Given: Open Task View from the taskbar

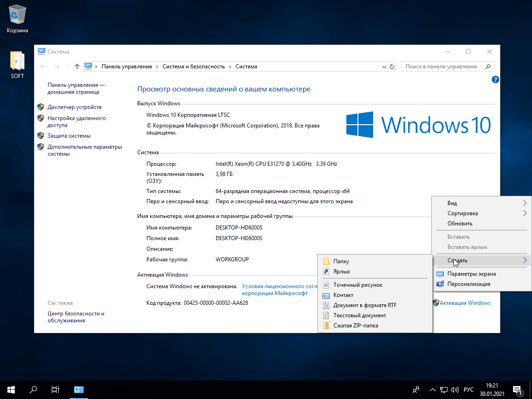Looking at the screenshot, I should (x=55, y=390).
